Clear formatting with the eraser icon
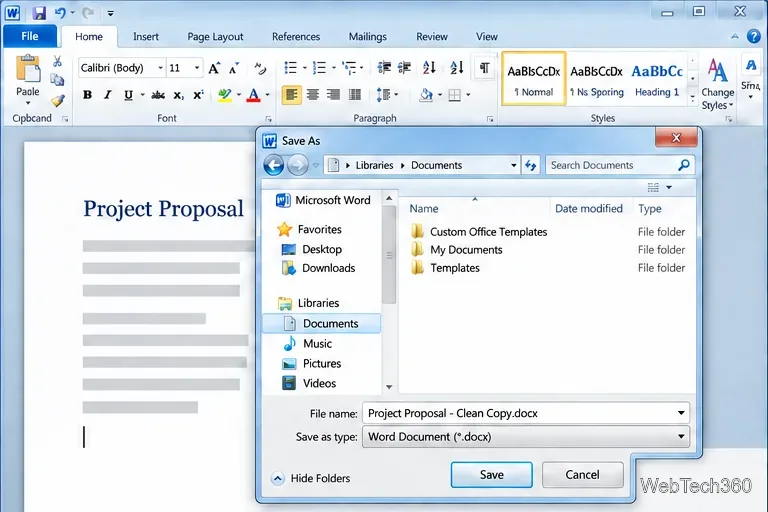This screenshot has height=512, width=768. [260, 68]
